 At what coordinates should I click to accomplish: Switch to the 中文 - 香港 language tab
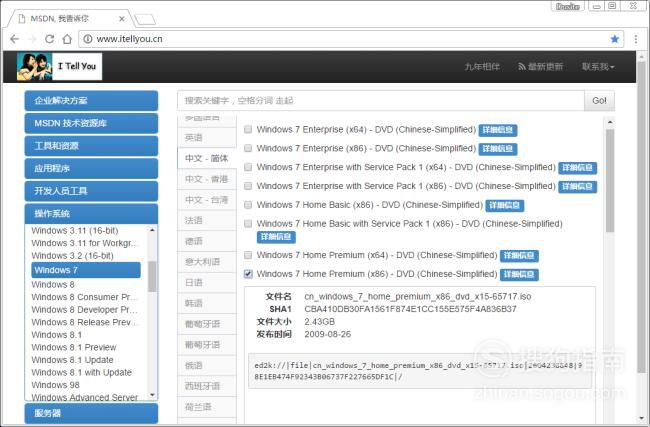tap(207, 179)
